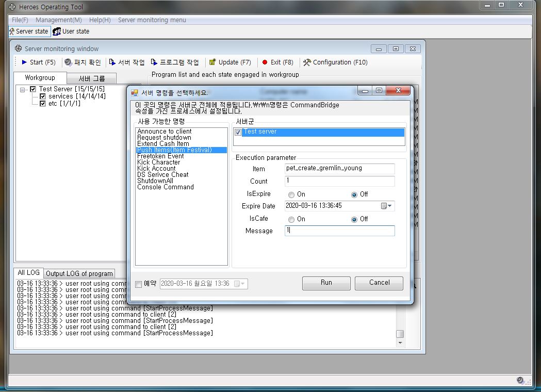Uncheck the Test Server workgroup checkbox

[x=33, y=89]
